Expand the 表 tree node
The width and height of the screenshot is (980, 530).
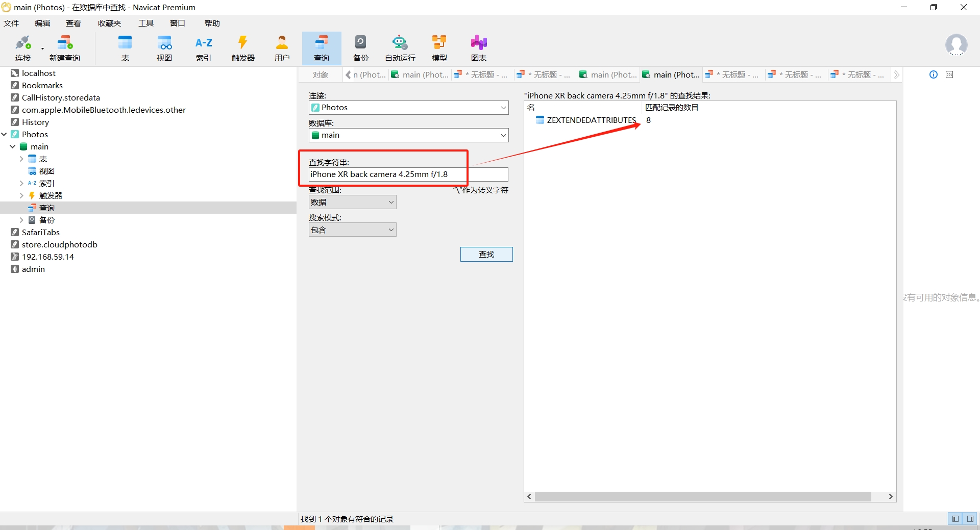pos(21,159)
